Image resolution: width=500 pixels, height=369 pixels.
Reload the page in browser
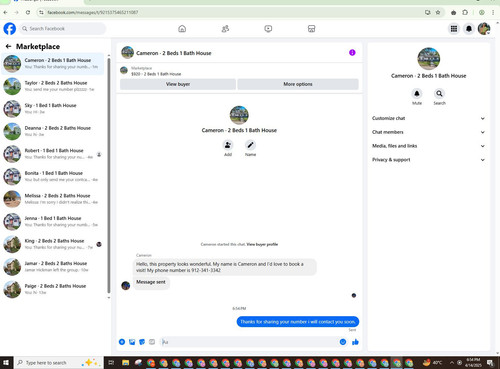[x=28, y=12]
